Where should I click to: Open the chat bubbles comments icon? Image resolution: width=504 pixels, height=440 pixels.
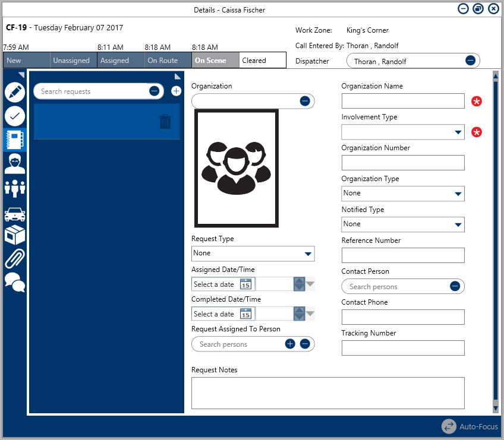coord(15,282)
